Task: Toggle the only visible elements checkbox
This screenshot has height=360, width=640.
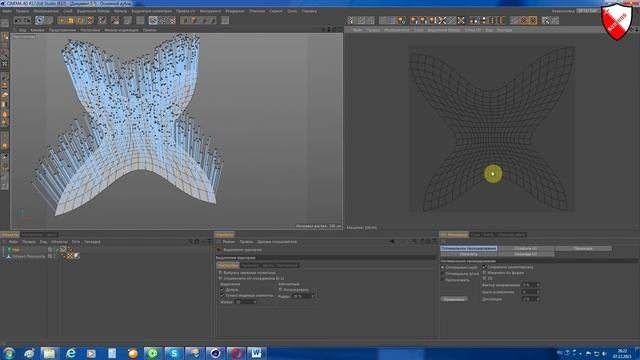Action: click(222, 295)
